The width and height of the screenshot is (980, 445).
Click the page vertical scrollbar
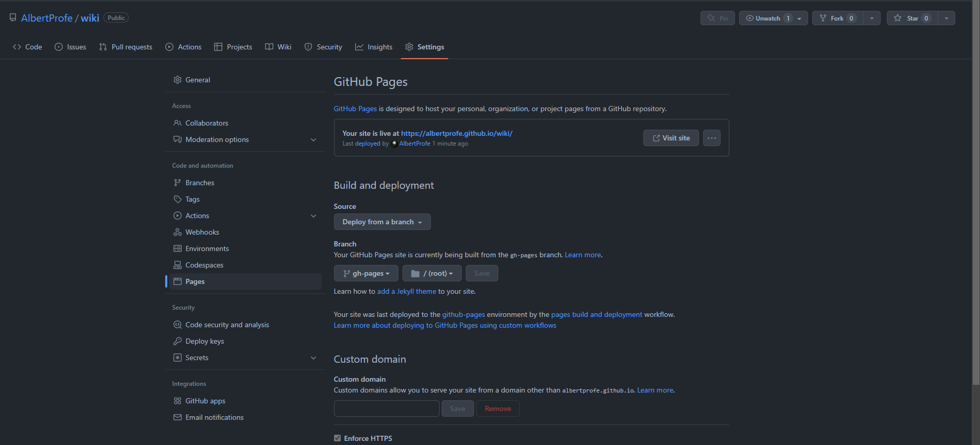click(976, 193)
